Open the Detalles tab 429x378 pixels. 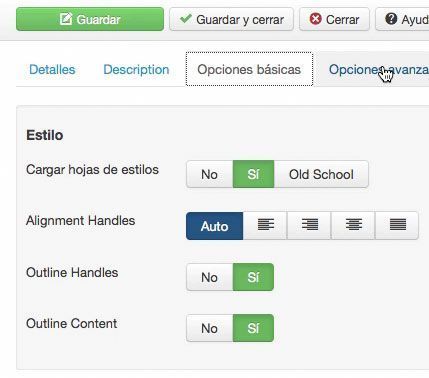click(52, 69)
